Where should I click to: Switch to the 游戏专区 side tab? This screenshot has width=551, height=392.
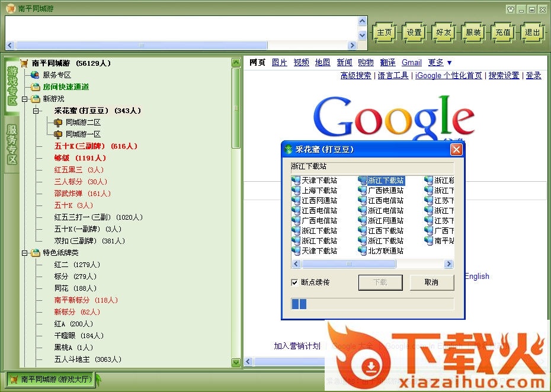tap(12, 86)
